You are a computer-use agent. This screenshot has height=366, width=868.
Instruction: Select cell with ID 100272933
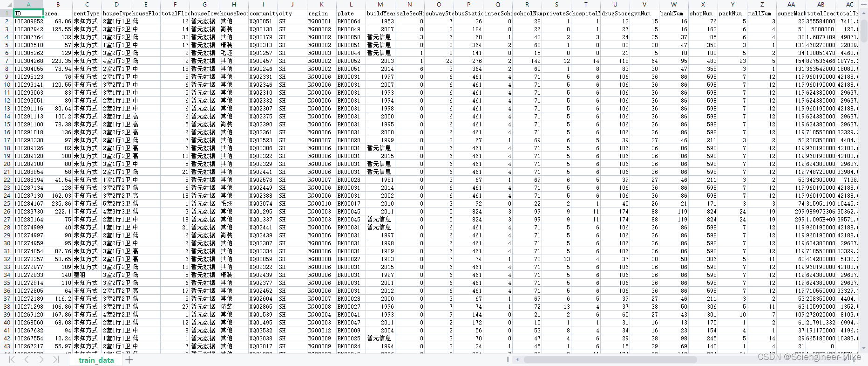coord(28,275)
